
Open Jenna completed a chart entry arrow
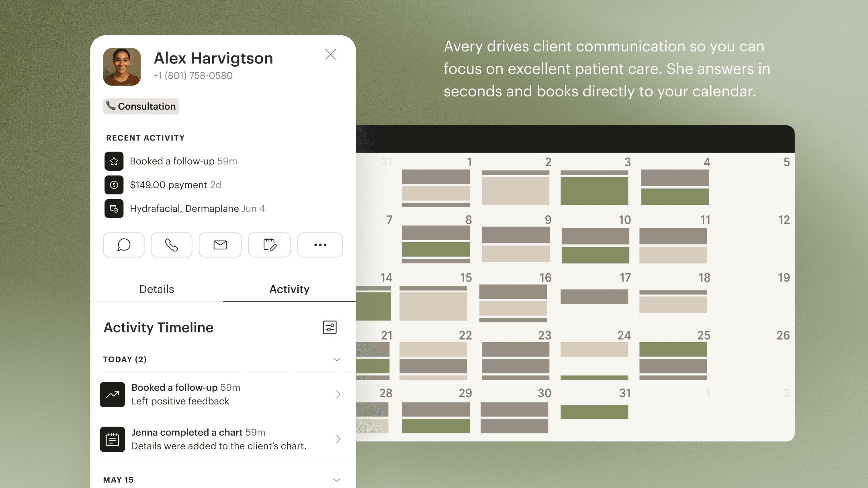[x=338, y=439]
